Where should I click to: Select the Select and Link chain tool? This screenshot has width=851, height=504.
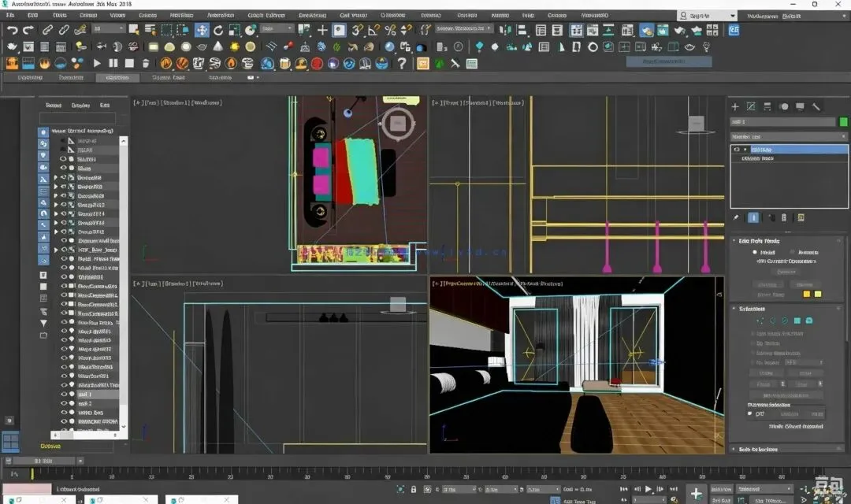tap(47, 30)
